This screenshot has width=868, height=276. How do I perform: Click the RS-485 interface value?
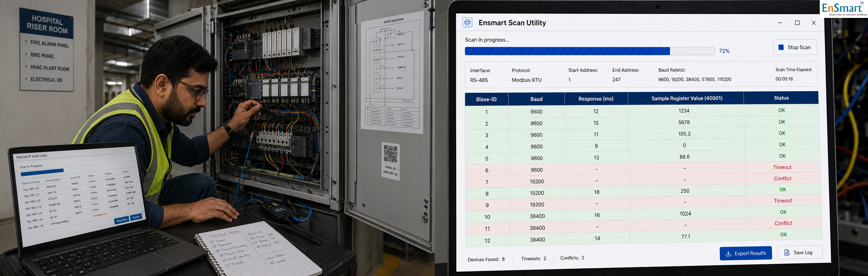[479, 80]
